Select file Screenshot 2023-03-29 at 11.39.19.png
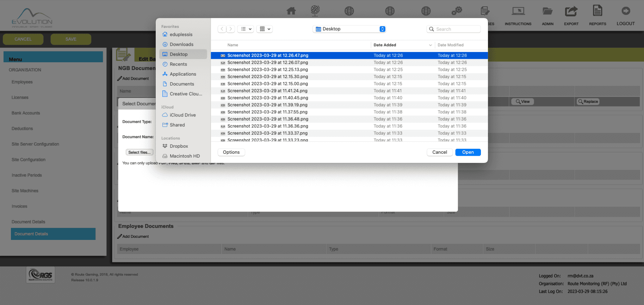Image resolution: width=644 pixels, height=305 pixels. 349,105
